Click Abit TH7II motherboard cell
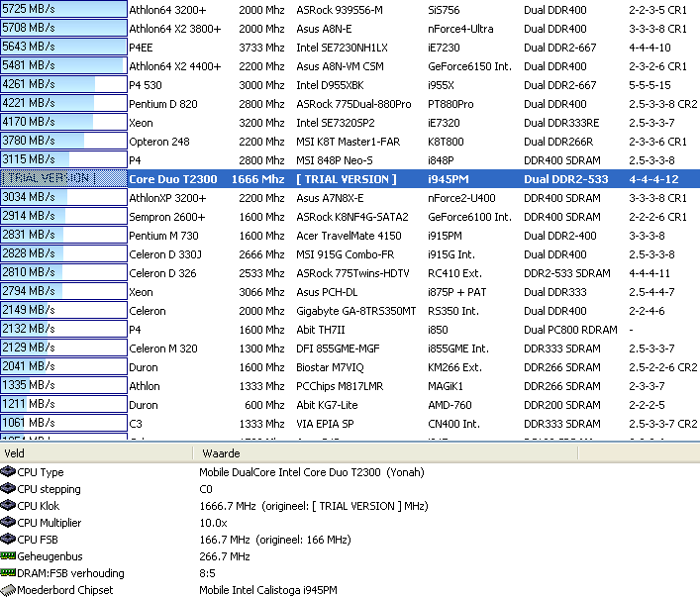The height and width of the screenshot is (598, 700). coord(321,330)
